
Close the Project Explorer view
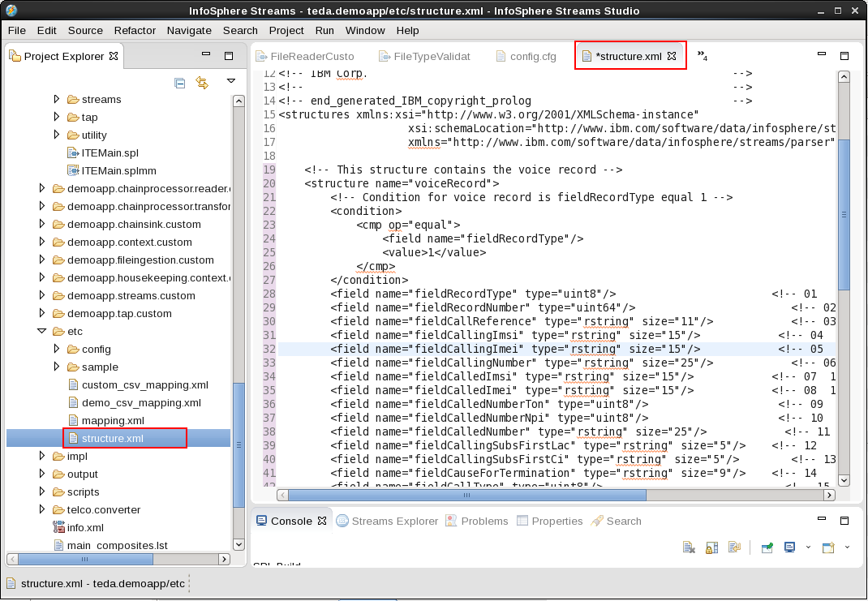[114, 56]
